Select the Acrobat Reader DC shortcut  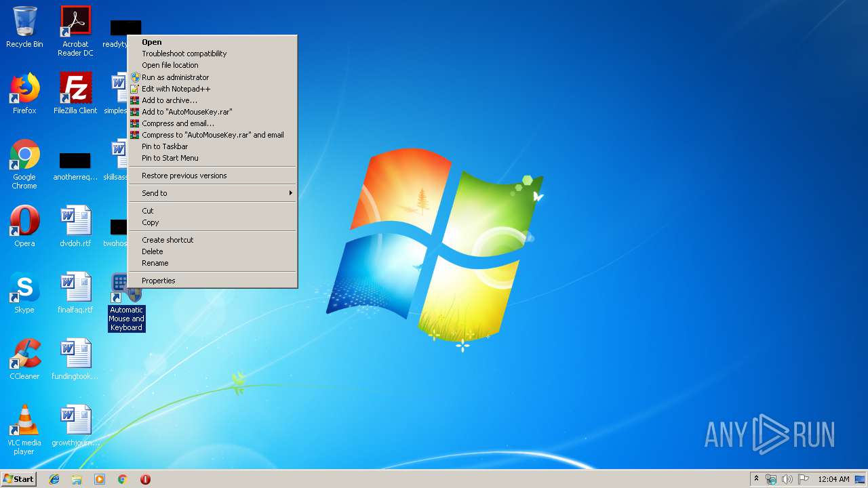click(75, 30)
